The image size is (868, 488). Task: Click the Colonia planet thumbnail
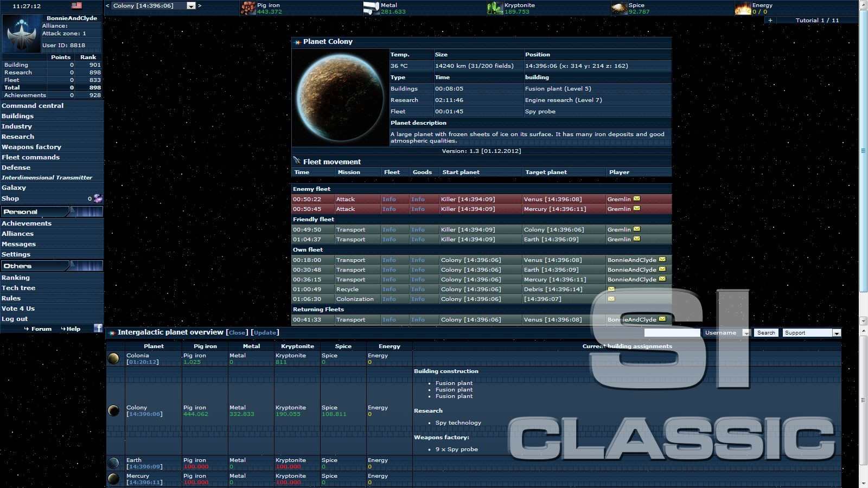click(114, 358)
